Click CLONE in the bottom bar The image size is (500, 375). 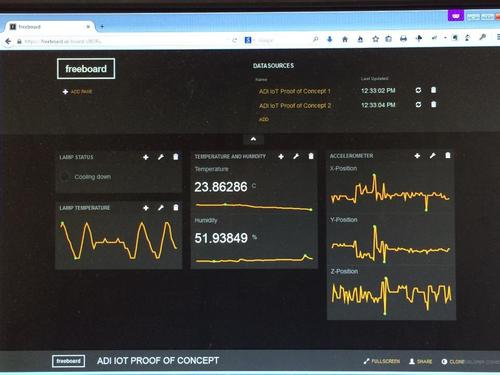453,362
